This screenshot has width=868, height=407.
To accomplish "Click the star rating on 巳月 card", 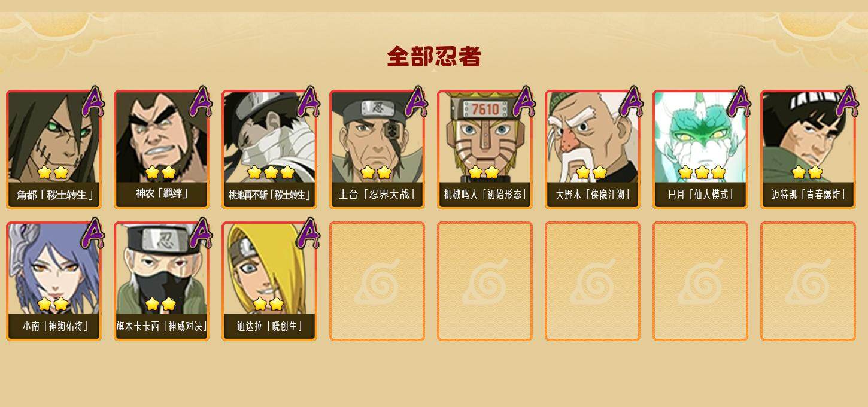I will pos(702,172).
